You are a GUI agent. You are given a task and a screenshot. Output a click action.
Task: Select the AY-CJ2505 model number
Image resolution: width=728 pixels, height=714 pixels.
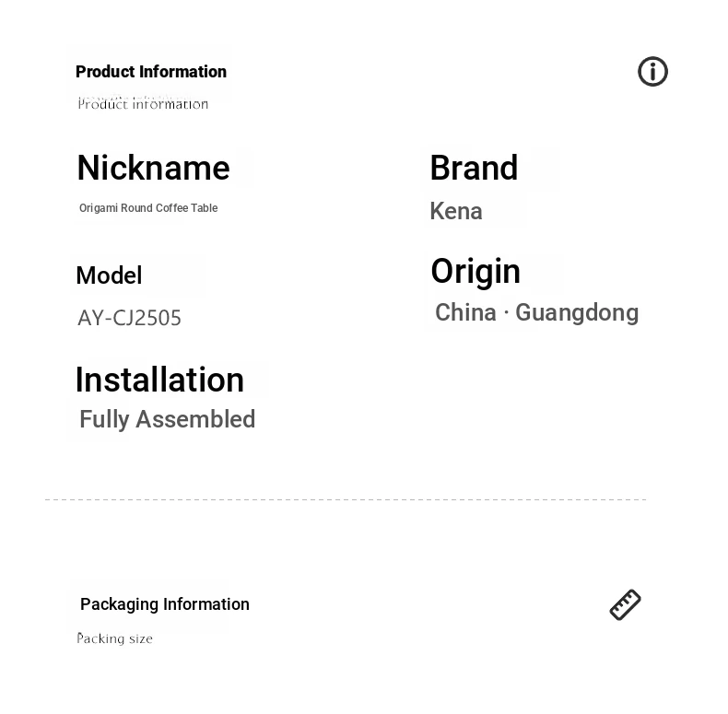pos(129,318)
